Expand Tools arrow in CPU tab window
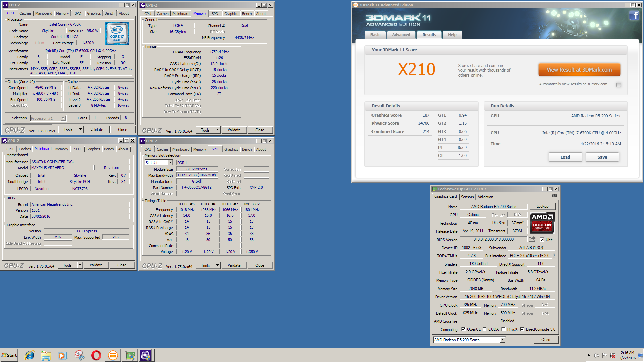 click(x=80, y=130)
